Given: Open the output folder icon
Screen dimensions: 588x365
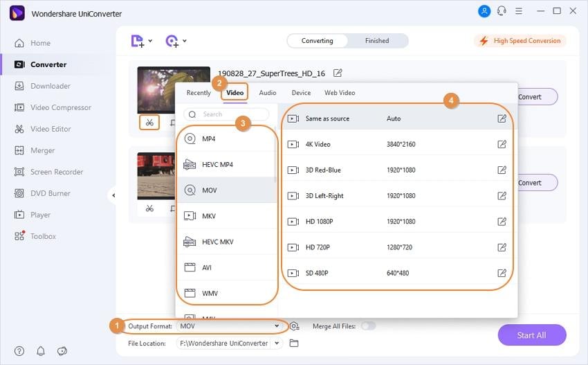Looking at the screenshot, I should [294, 344].
